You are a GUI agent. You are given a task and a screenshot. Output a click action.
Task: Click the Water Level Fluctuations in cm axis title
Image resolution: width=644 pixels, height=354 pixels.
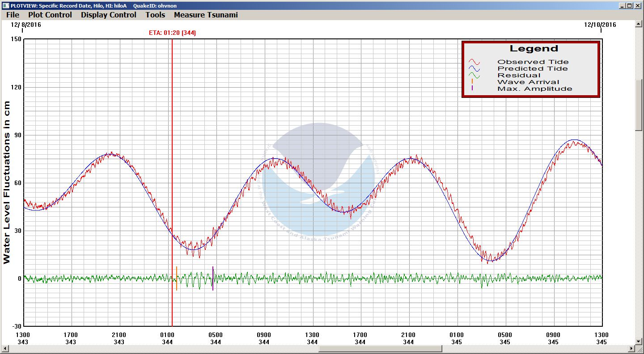click(x=6, y=182)
